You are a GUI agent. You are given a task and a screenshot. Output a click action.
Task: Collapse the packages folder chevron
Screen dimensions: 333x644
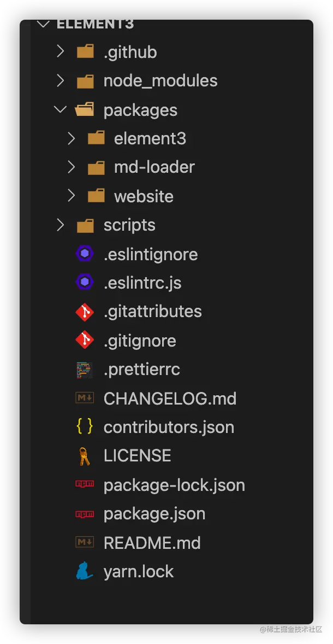click(60, 110)
